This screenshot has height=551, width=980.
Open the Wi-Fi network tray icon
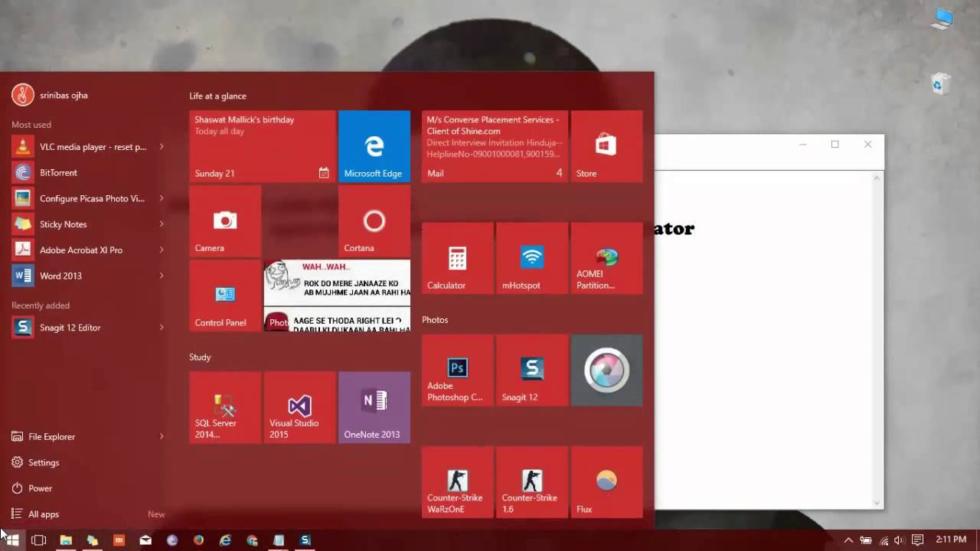pyautogui.click(x=883, y=540)
